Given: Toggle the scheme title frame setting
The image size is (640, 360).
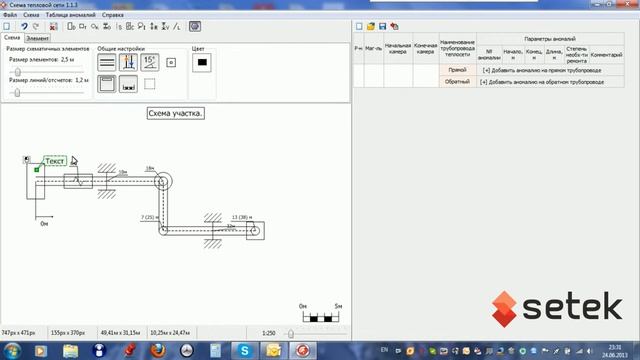Looking at the screenshot, I should [107, 84].
